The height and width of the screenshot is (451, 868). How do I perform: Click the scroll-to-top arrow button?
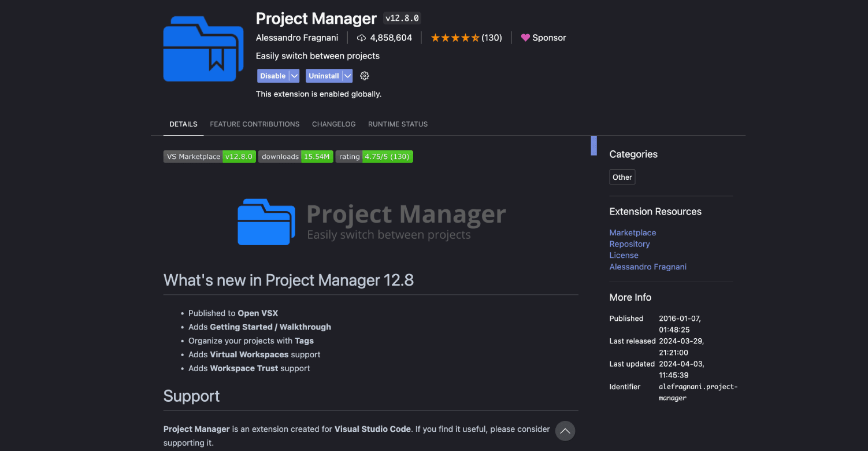click(x=565, y=431)
